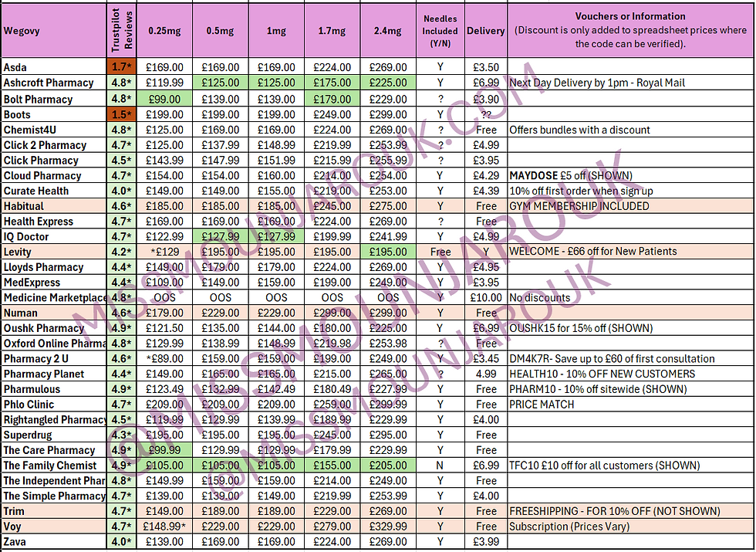Click the Asda pharmacy name cell

pyautogui.click(x=53, y=67)
